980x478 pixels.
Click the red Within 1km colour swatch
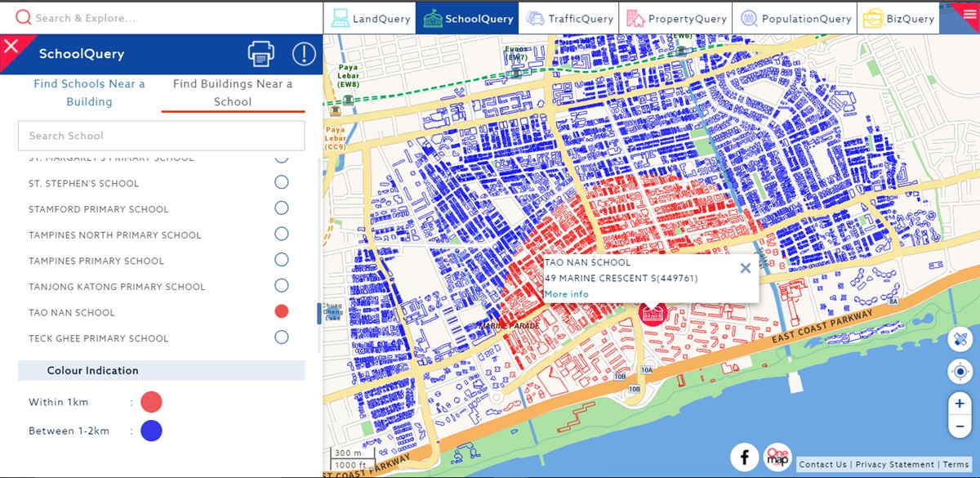(x=151, y=402)
